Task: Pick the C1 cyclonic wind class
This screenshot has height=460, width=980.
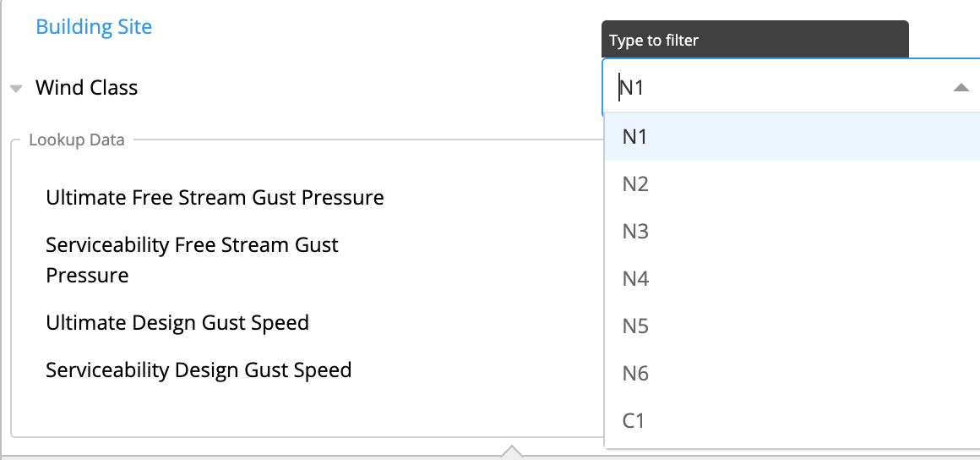Action: (792, 420)
